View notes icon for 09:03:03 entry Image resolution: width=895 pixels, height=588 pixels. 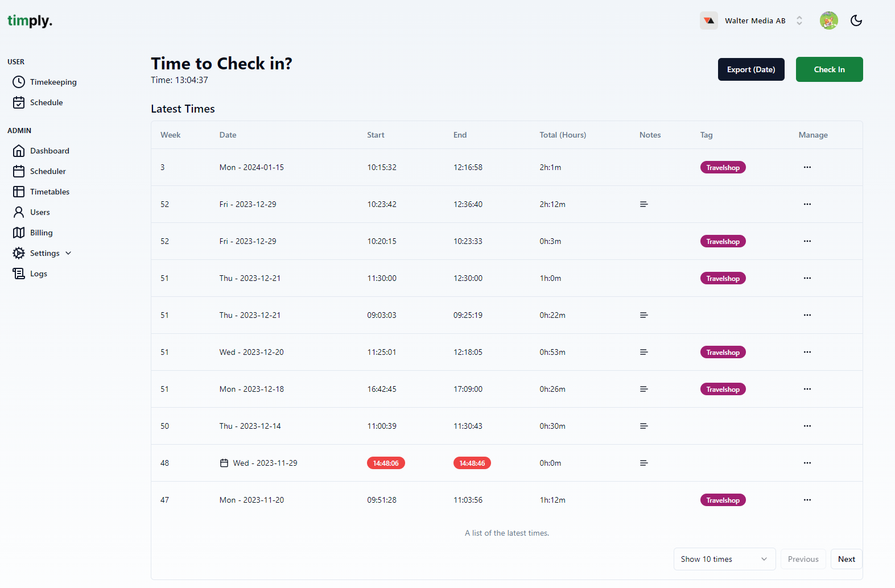click(x=644, y=315)
